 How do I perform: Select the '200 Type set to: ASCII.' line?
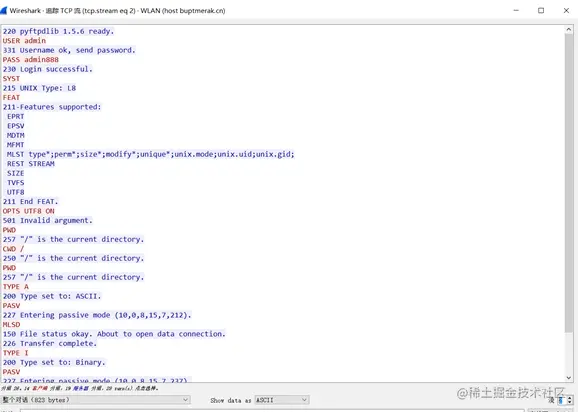click(52, 296)
